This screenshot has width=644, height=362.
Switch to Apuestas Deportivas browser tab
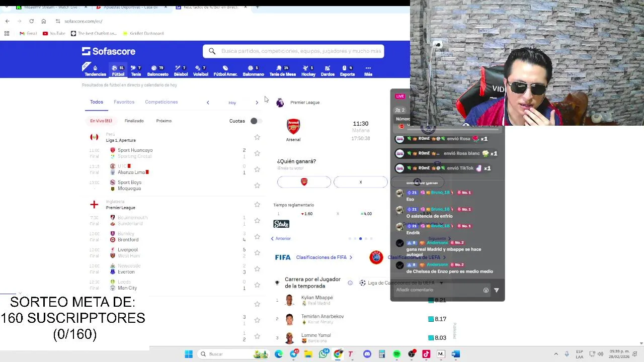(131, 7)
